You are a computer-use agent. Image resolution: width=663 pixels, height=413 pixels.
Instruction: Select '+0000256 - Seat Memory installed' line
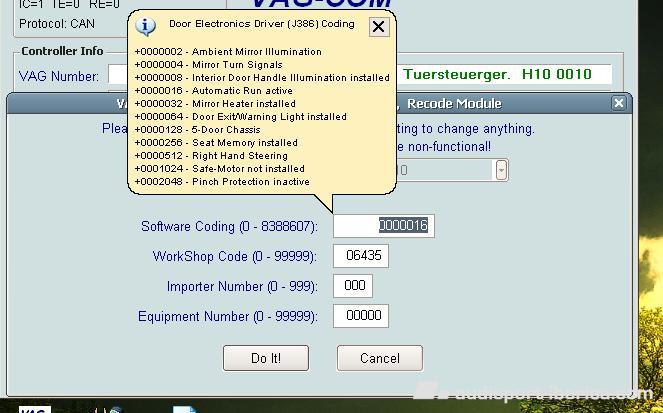point(216,142)
